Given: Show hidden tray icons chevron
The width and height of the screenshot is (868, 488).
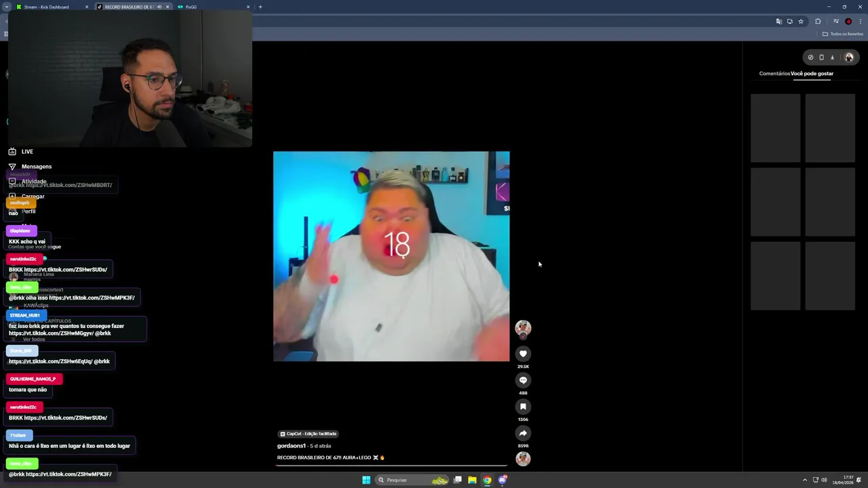Looking at the screenshot, I should tap(805, 480).
